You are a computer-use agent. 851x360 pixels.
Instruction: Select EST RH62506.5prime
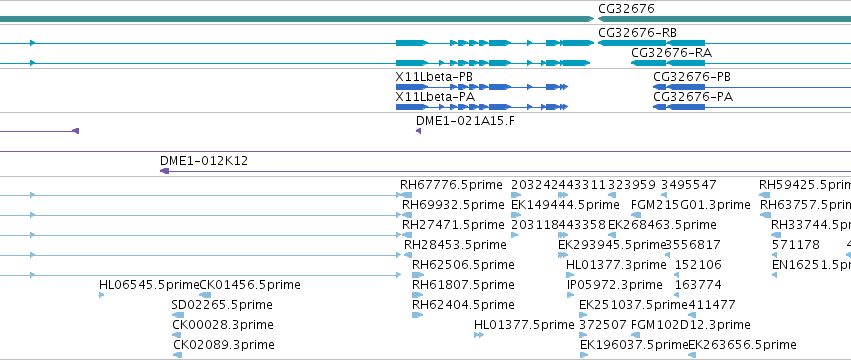(463, 265)
